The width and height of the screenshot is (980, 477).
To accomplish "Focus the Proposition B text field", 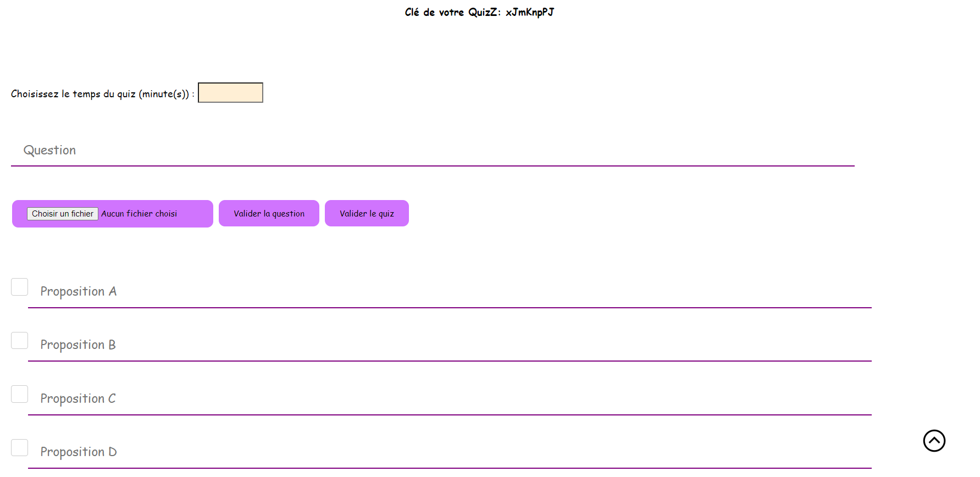I will coord(449,345).
